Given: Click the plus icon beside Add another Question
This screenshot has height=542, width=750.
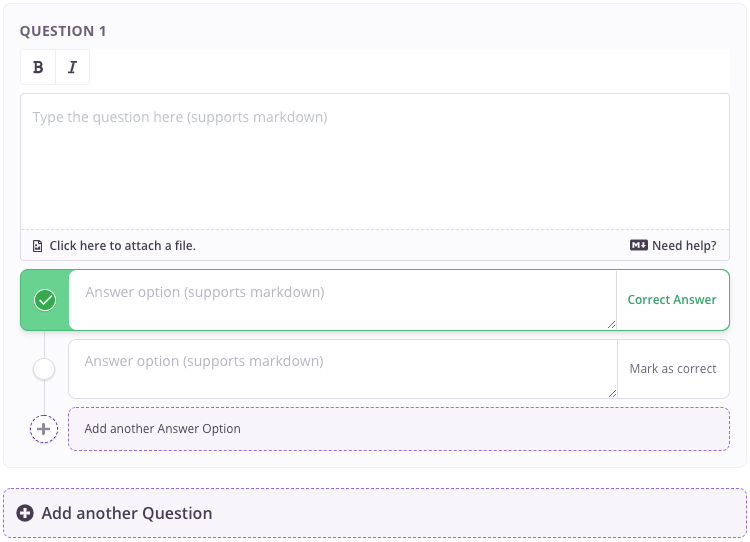Looking at the screenshot, I should 26,514.
